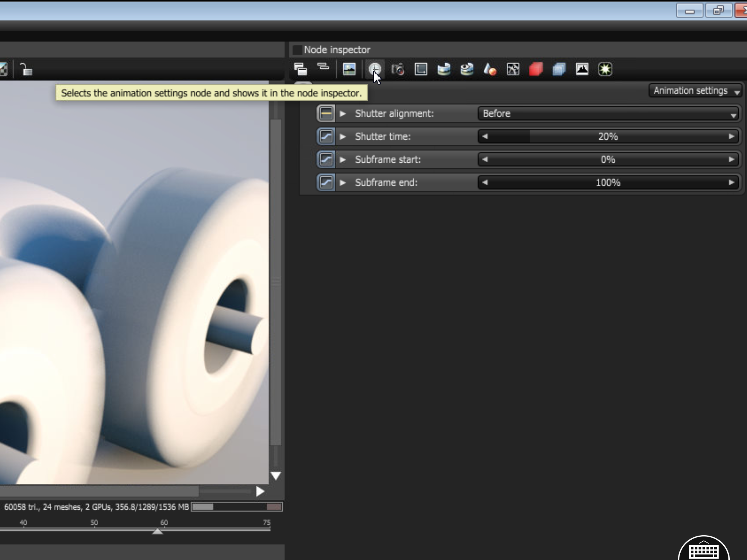
Task: Toggle Shutter time animation button
Action: click(326, 137)
